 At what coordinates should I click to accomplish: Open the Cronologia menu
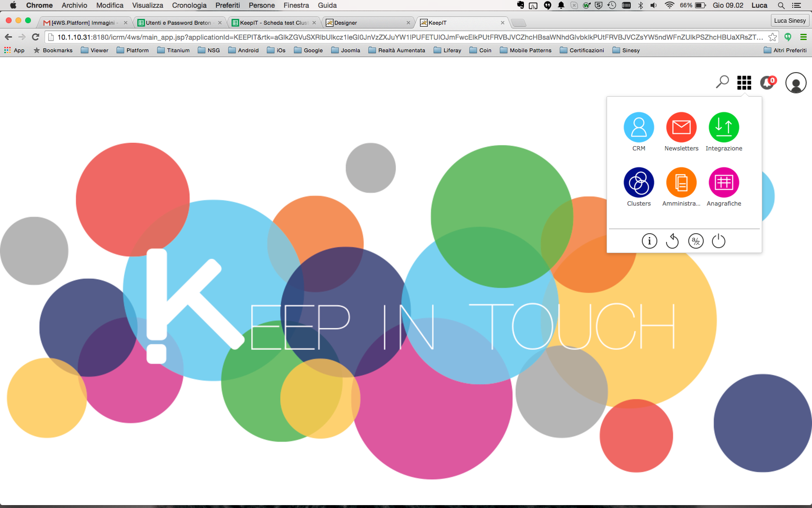click(x=189, y=5)
